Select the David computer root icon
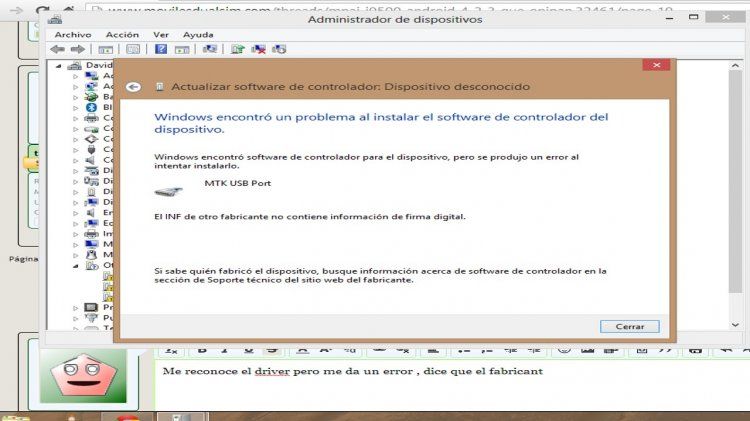This screenshot has height=421, width=750. (x=75, y=66)
